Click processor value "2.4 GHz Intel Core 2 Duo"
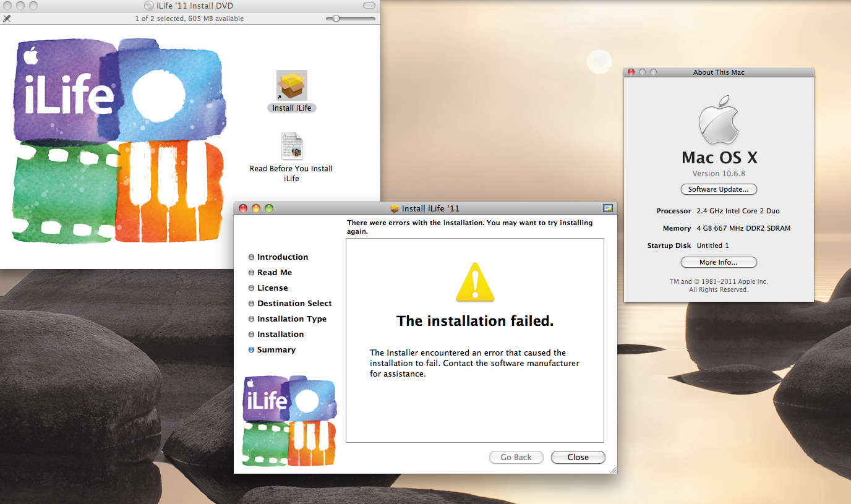 pos(738,211)
